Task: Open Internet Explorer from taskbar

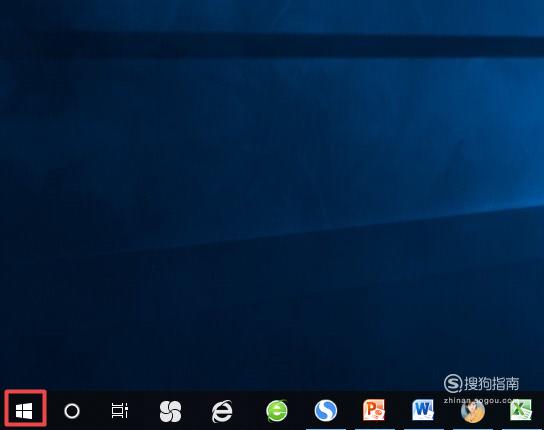Action: click(x=222, y=411)
